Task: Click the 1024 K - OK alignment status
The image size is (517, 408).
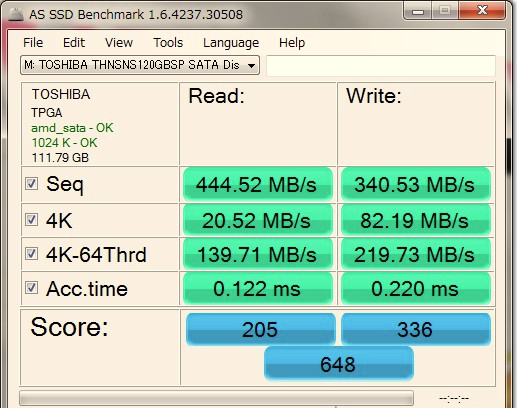Action: tap(64, 143)
